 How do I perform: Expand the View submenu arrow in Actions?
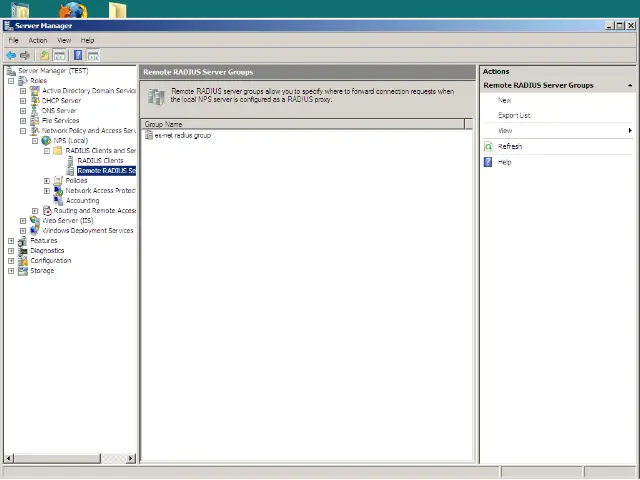coord(630,131)
